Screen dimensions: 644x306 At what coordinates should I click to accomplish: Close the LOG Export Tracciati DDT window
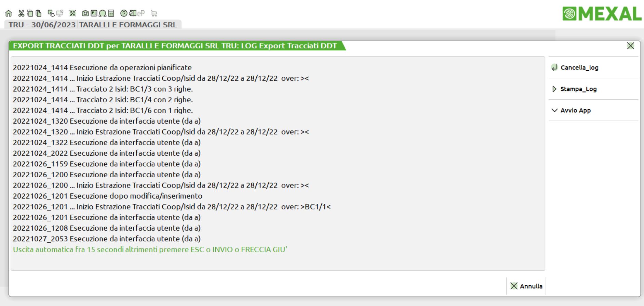tap(631, 46)
